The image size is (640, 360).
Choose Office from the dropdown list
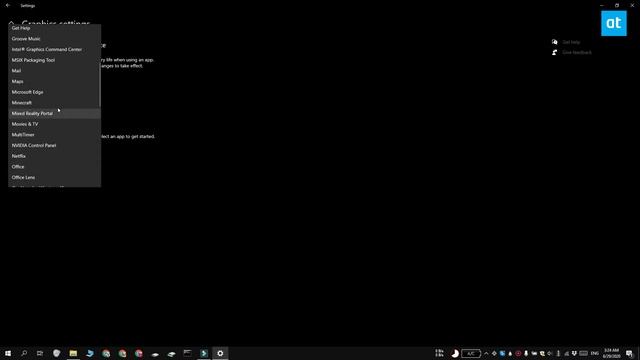point(54,167)
